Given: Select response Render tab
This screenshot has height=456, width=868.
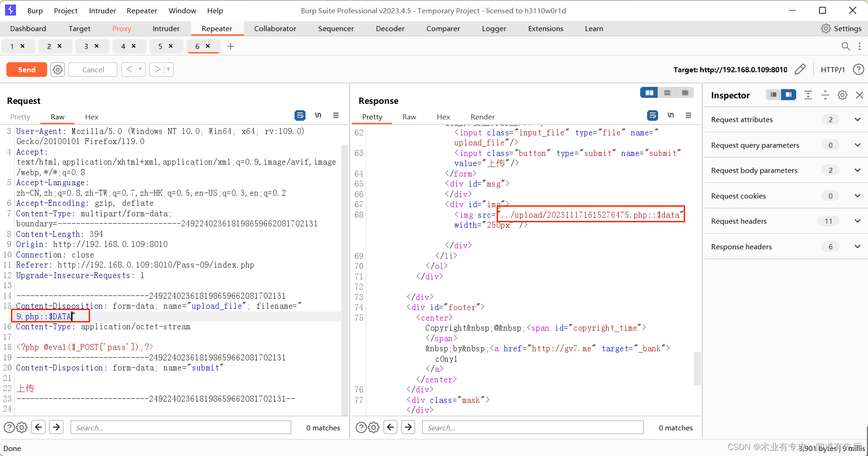Looking at the screenshot, I should click(x=482, y=117).
